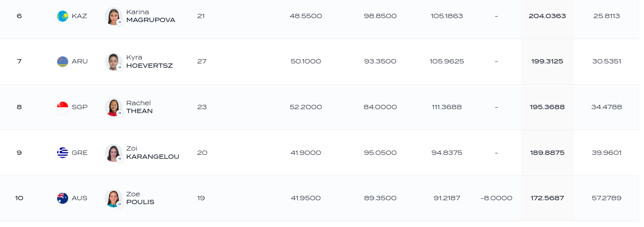Open Zoe Poulis's profile arrow badge
This screenshot has height=227, width=644.
[x=119, y=204]
